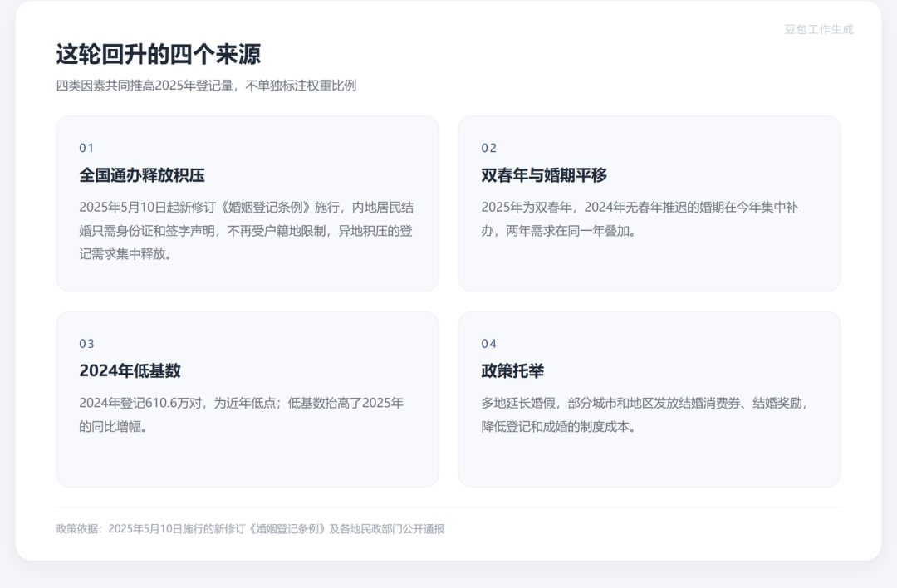Click the number label 03
This screenshot has width=897, height=588.
86,344
